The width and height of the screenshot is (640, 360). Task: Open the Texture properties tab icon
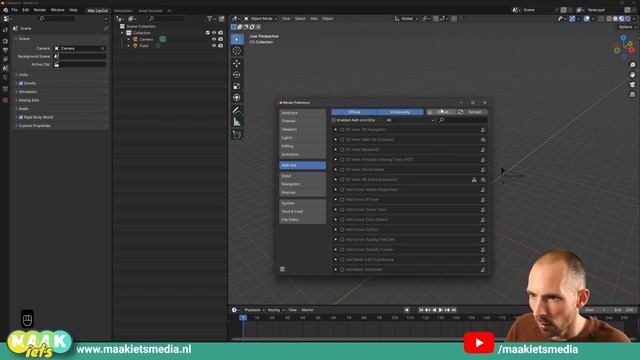(5, 100)
